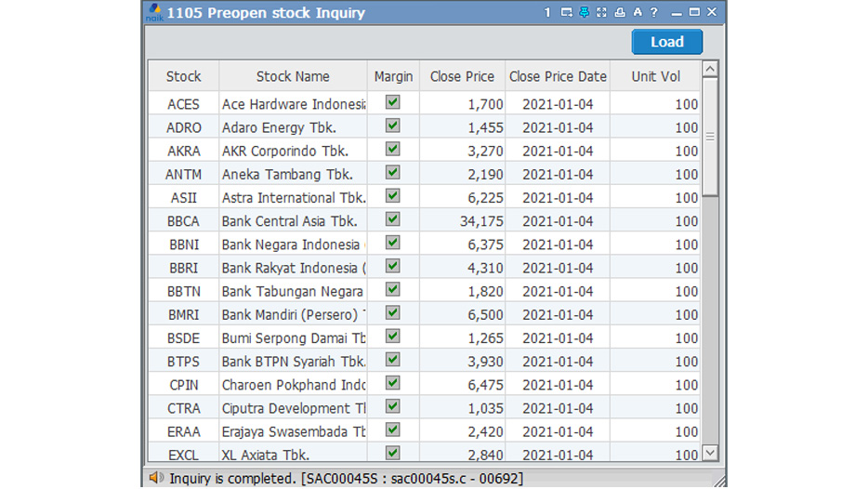868x489 pixels.
Task: Select the Adaro Energy Tbk. stock name
Action: [x=279, y=127]
